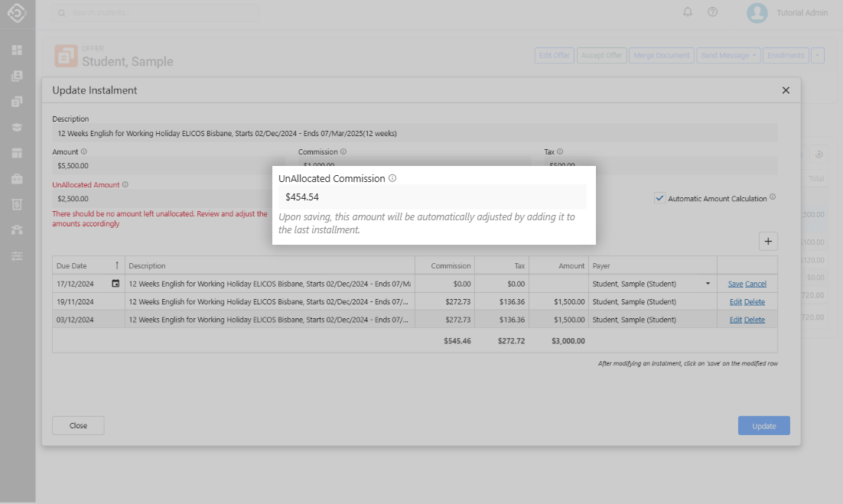Click the UnAllocated Commission amount field
This screenshot has width=843, height=504.
[432, 197]
